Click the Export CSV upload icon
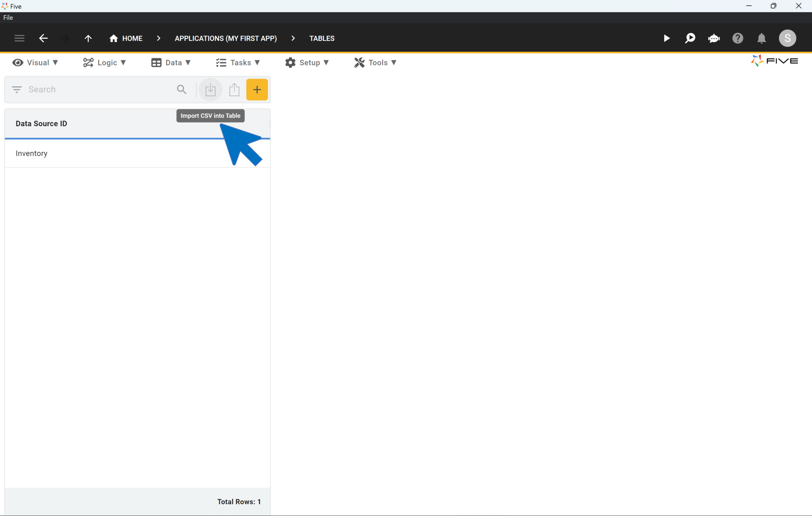 click(x=234, y=90)
